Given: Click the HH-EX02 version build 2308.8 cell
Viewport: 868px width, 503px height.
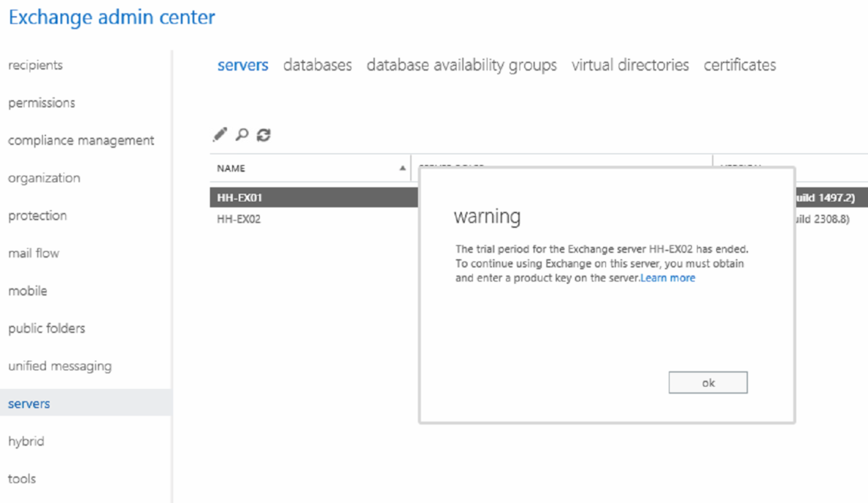Looking at the screenshot, I should point(823,219).
